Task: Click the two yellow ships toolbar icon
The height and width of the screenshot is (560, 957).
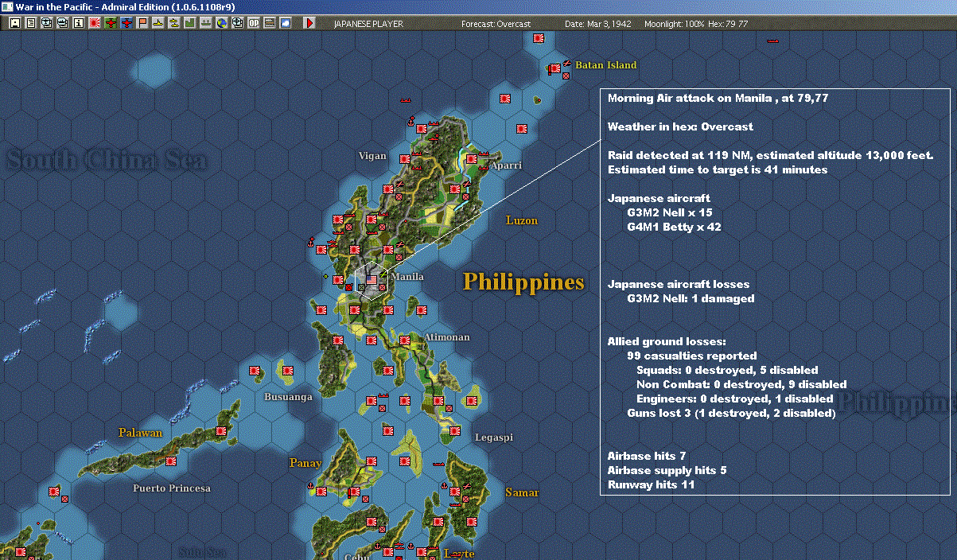Action: 174,23
